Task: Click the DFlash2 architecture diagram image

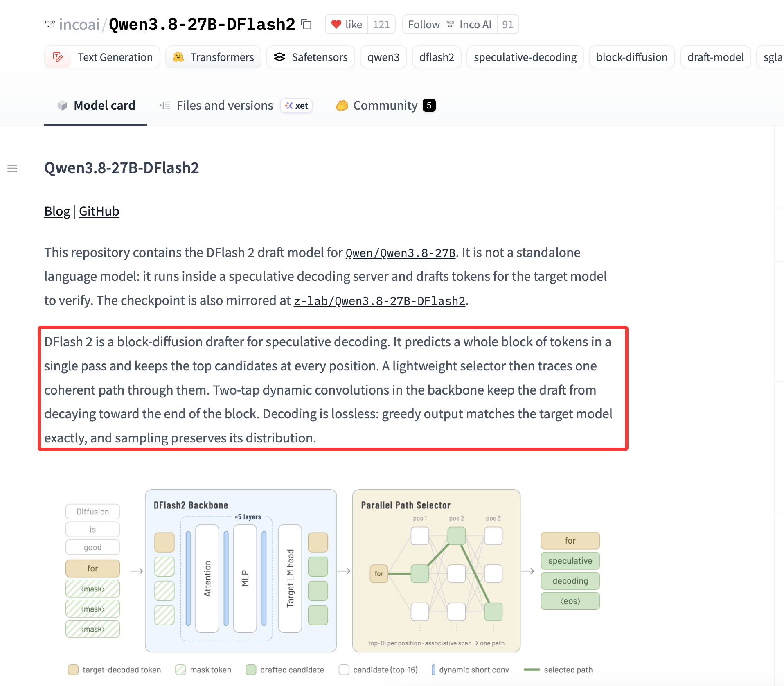Action: pyautogui.click(x=333, y=582)
